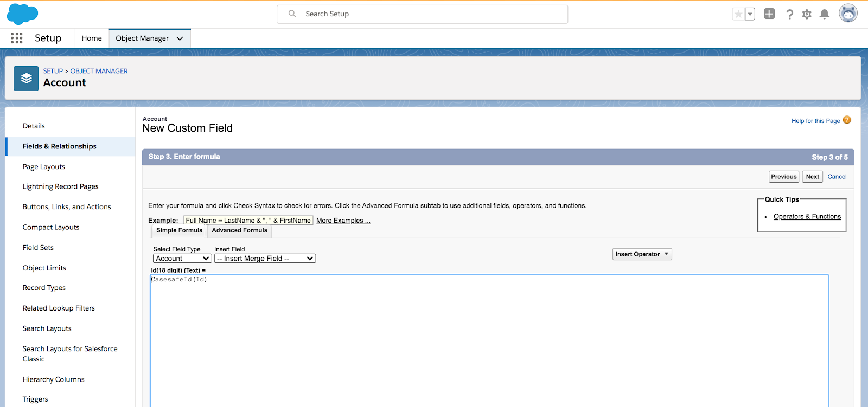Click the orange help icon for this page
The height and width of the screenshot is (407, 868).
(847, 120)
